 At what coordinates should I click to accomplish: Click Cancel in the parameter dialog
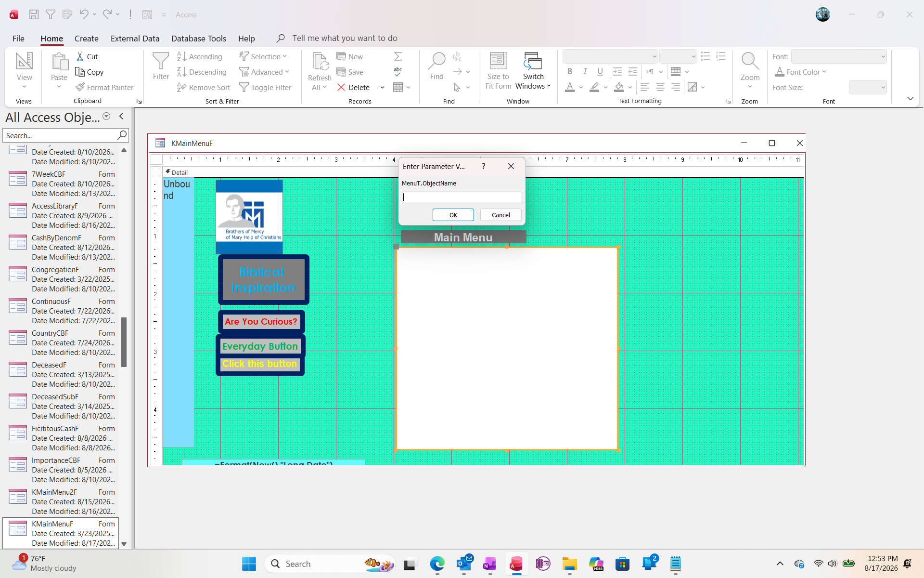[501, 215]
